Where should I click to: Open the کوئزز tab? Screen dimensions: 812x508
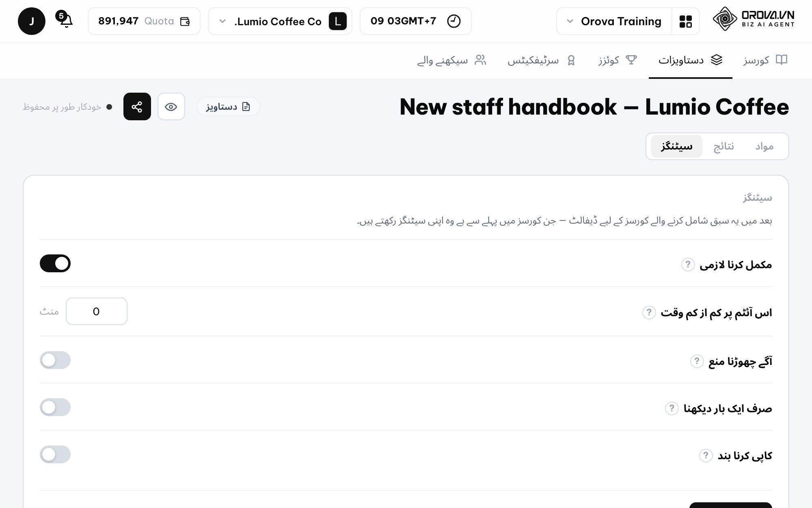pyautogui.click(x=617, y=60)
